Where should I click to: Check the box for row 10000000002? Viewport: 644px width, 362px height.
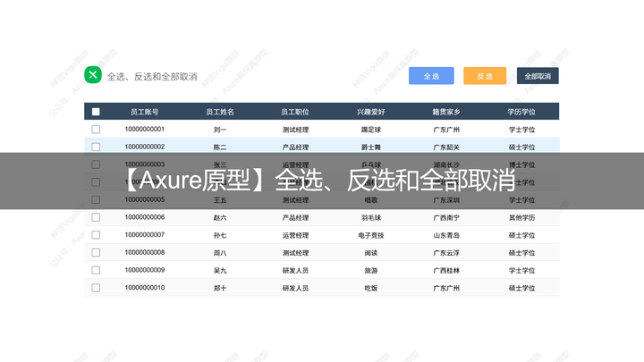[96, 147]
